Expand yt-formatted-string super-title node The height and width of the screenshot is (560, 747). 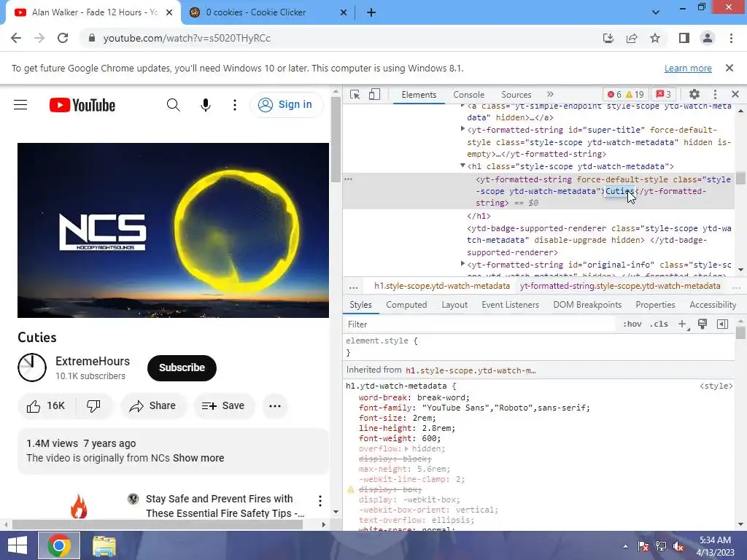coord(462,128)
